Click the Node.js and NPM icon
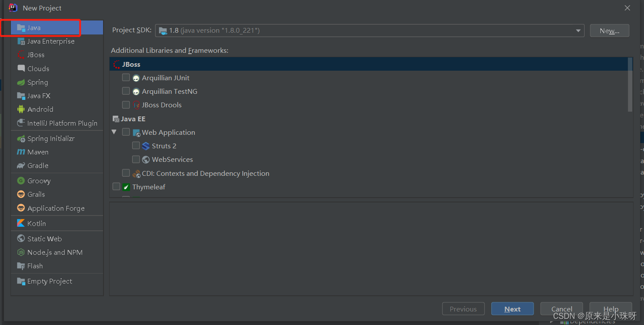This screenshot has height=325, width=644. click(x=21, y=252)
